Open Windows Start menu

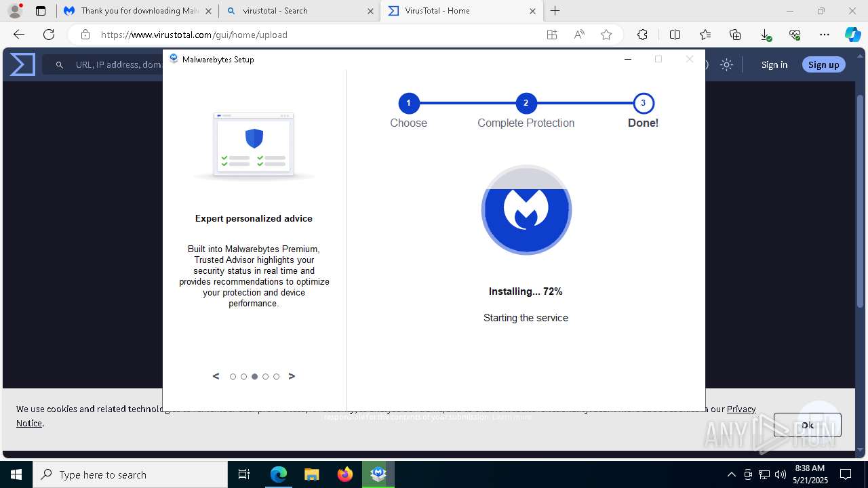pos(16,474)
